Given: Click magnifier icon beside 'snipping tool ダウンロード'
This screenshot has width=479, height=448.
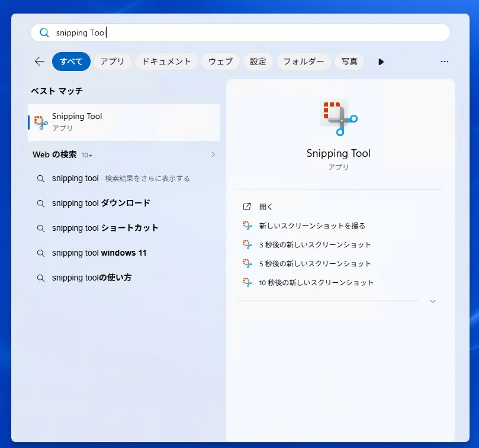Looking at the screenshot, I should (x=41, y=204).
